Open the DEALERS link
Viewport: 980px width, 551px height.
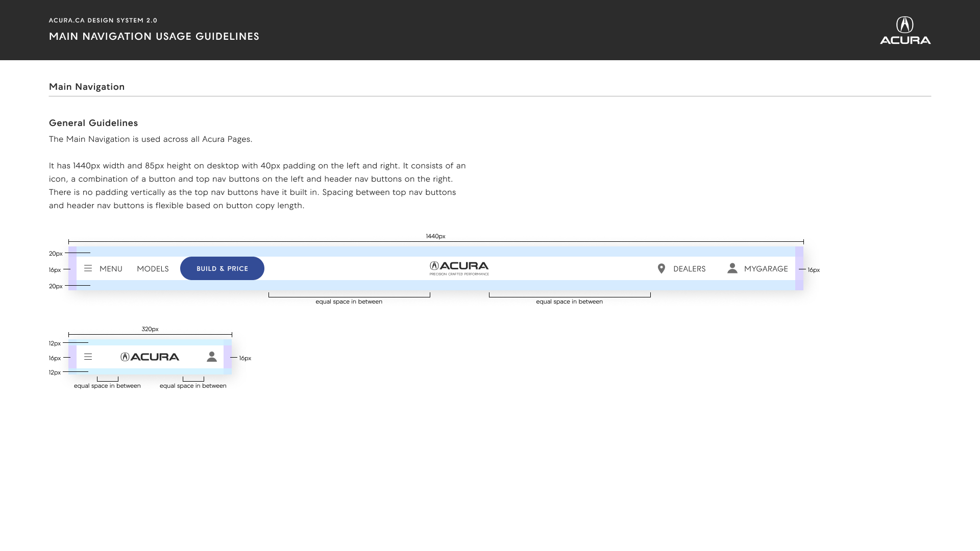click(x=689, y=269)
